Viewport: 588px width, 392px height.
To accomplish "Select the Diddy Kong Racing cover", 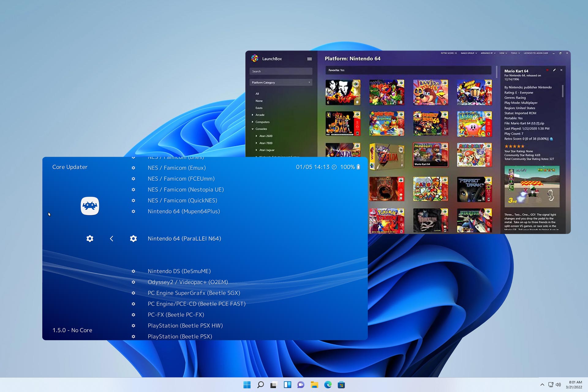I will coord(386,123).
